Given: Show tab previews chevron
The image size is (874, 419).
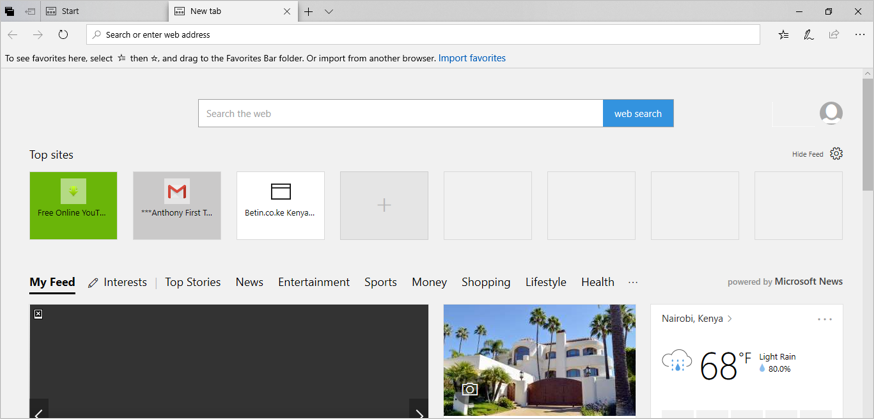Looking at the screenshot, I should pyautogui.click(x=329, y=12).
